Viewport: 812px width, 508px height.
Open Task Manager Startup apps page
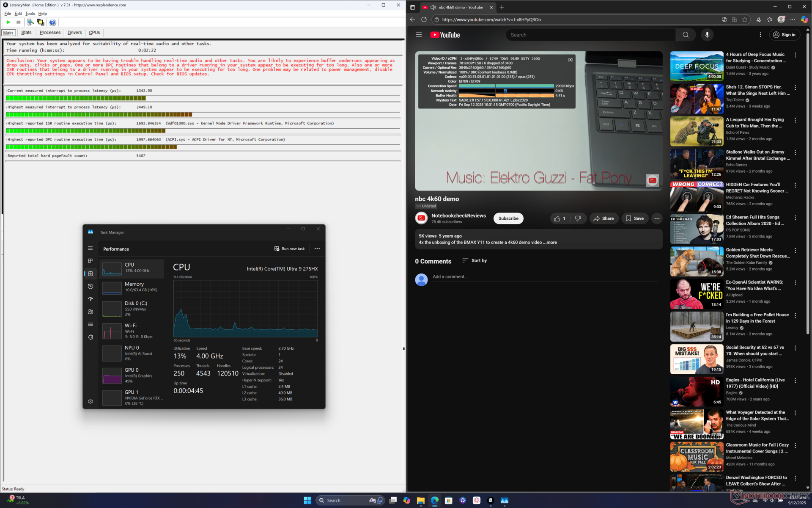(91, 299)
